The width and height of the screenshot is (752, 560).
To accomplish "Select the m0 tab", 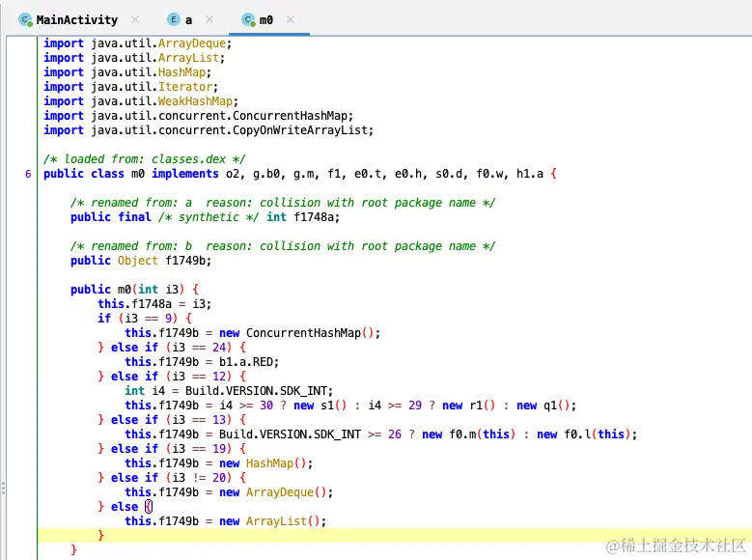I will tap(265, 20).
